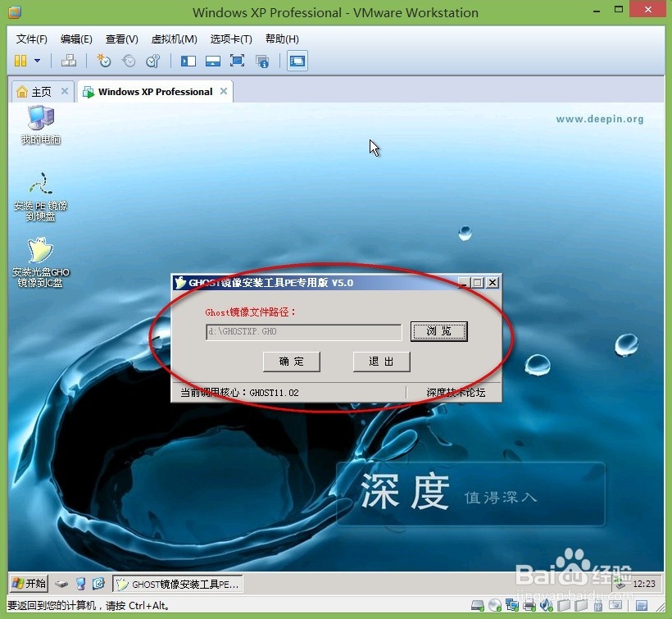Click the www.deepin.org text on desktop

point(600,119)
